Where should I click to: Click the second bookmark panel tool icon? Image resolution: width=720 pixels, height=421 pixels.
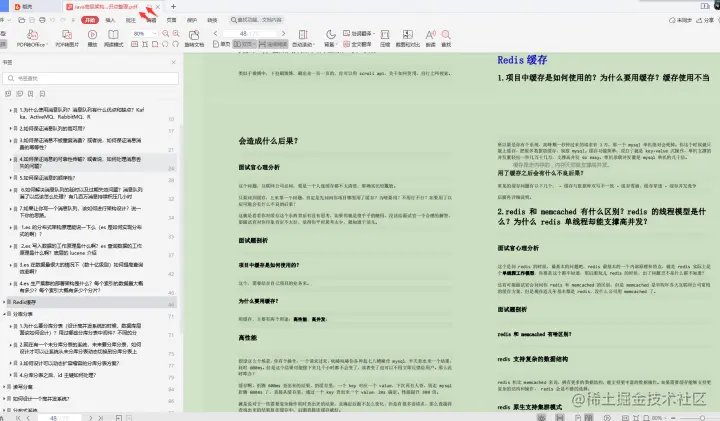pos(19,94)
